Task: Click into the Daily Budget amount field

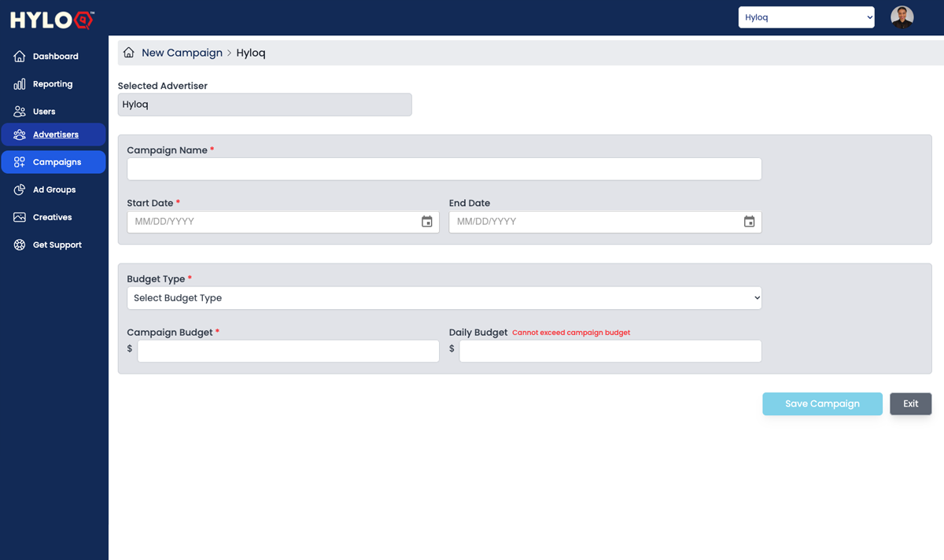Action: (x=610, y=351)
